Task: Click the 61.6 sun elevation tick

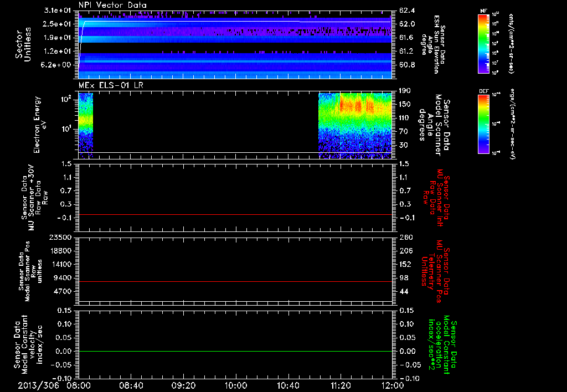Action: (x=407, y=38)
